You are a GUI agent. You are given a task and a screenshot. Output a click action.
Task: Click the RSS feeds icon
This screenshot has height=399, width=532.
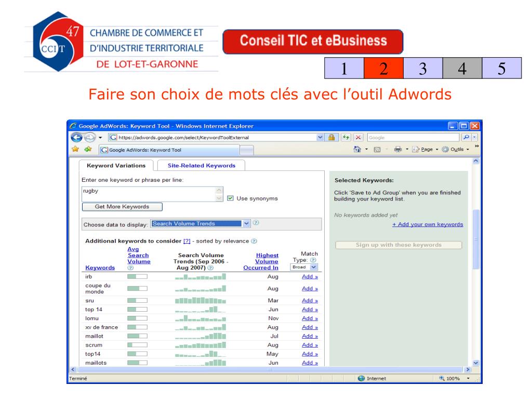click(377, 149)
